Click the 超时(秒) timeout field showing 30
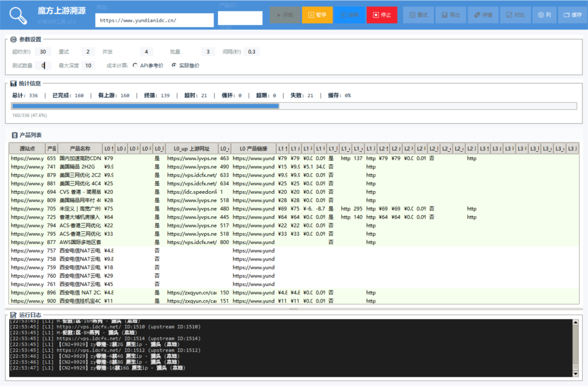This screenshot has width=588, height=386. pyautogui.click(x=42, y=52)
